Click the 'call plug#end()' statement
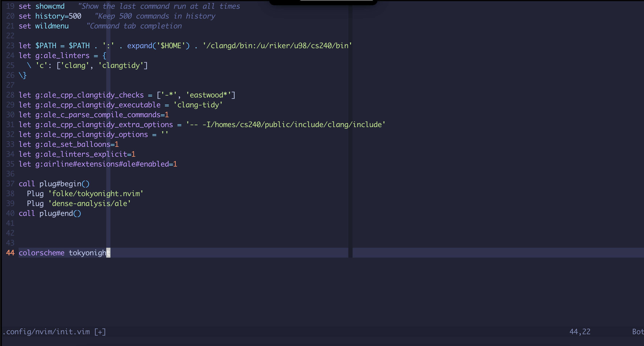 click(x=50, y=213)
